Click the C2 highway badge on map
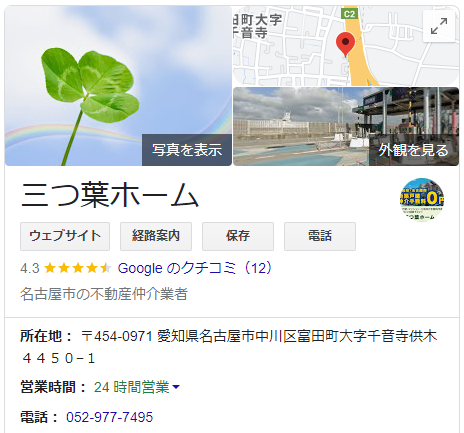464x433 pixels. [349, 14]
